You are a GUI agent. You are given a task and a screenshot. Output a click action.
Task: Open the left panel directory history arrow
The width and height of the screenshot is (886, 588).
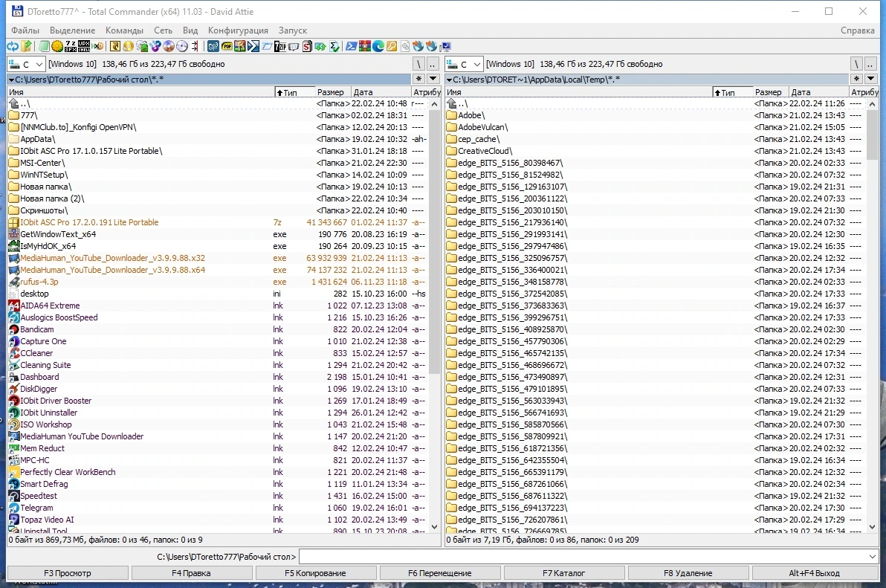pos(433,79)
